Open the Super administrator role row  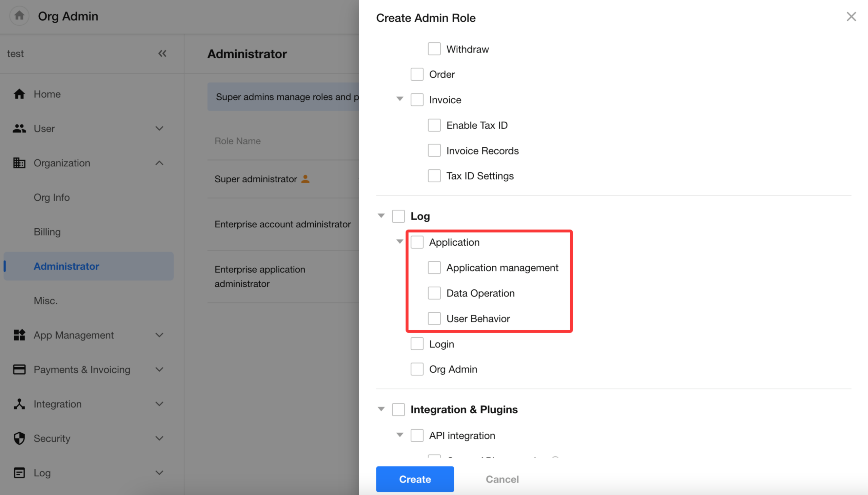[256, 179]
